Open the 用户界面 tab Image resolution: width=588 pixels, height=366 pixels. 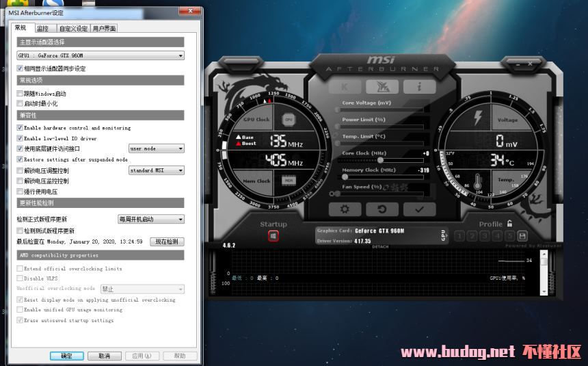104,28
